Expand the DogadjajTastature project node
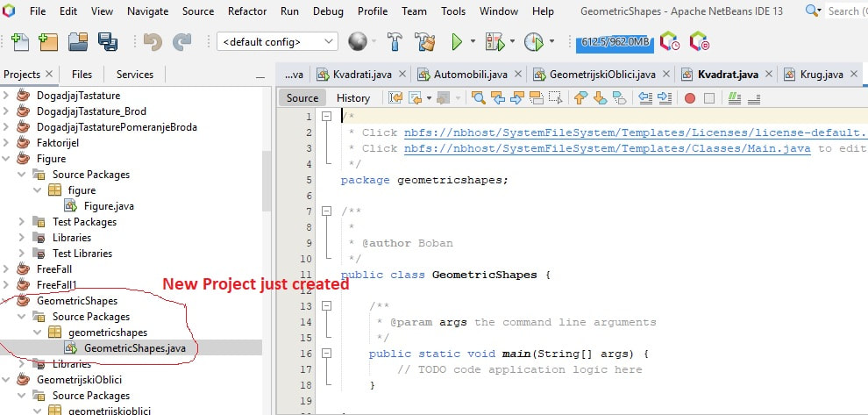 pyautogui.click(x=6, y=96)
